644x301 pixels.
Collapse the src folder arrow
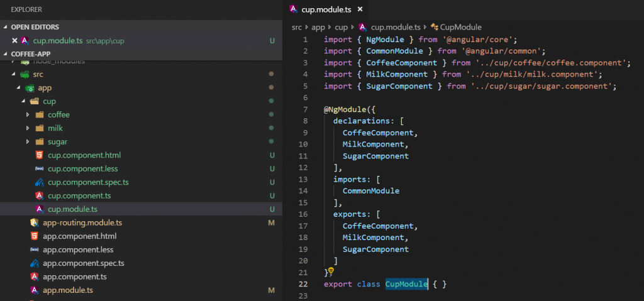[x=14, y=74]
